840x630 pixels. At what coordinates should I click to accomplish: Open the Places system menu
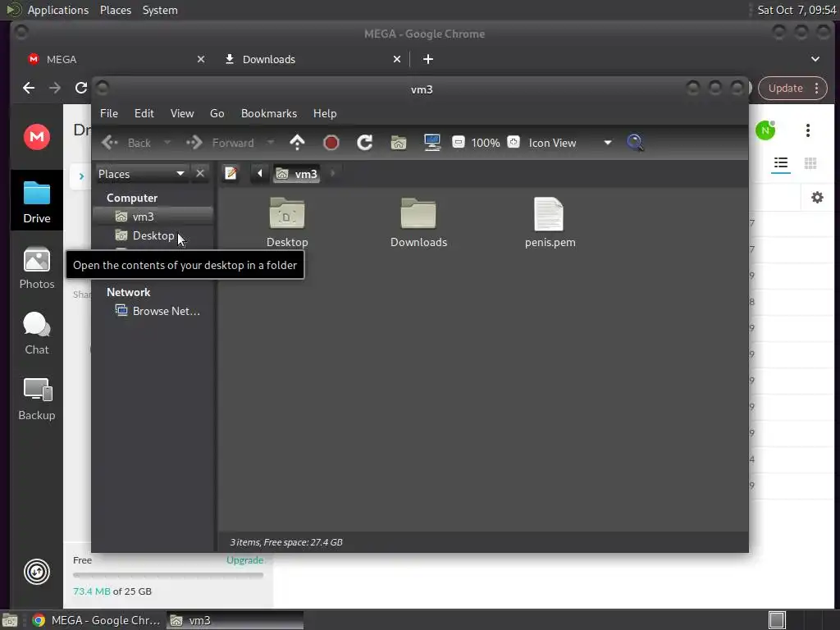(115, 10)
